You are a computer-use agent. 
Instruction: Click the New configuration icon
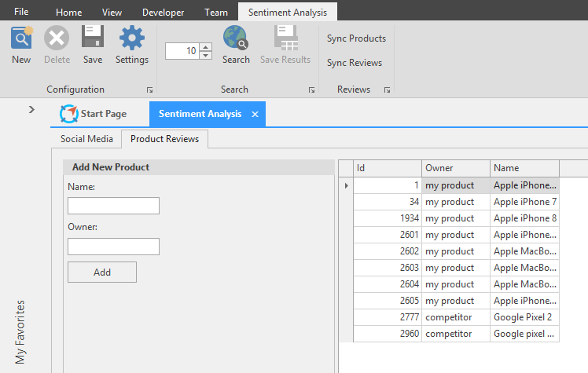pyautogui.click(x=21, y=38)
